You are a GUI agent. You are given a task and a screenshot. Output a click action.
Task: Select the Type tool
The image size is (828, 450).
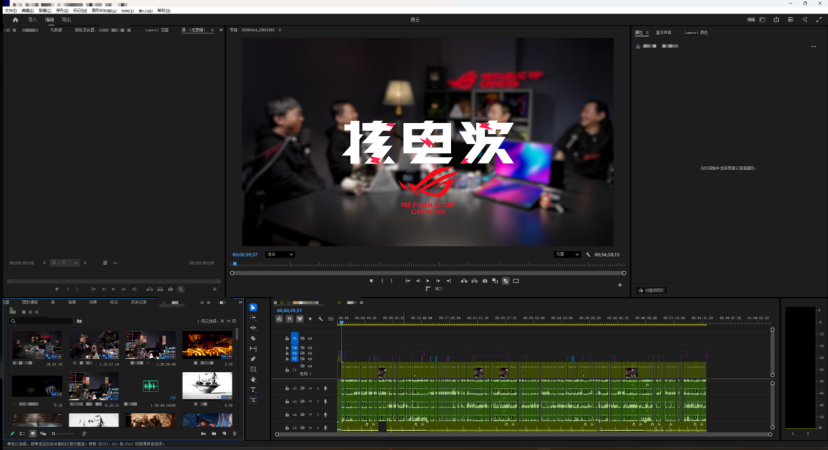click(253, 390)
